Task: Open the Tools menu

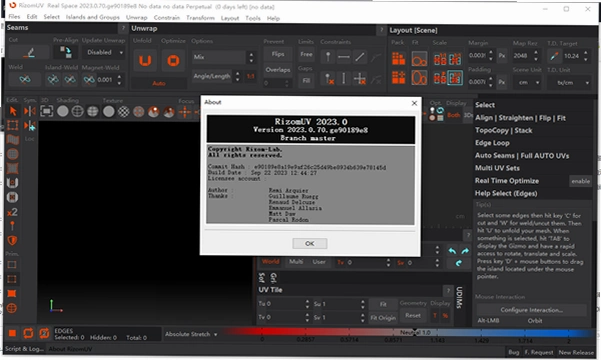Action: [253, 18]
